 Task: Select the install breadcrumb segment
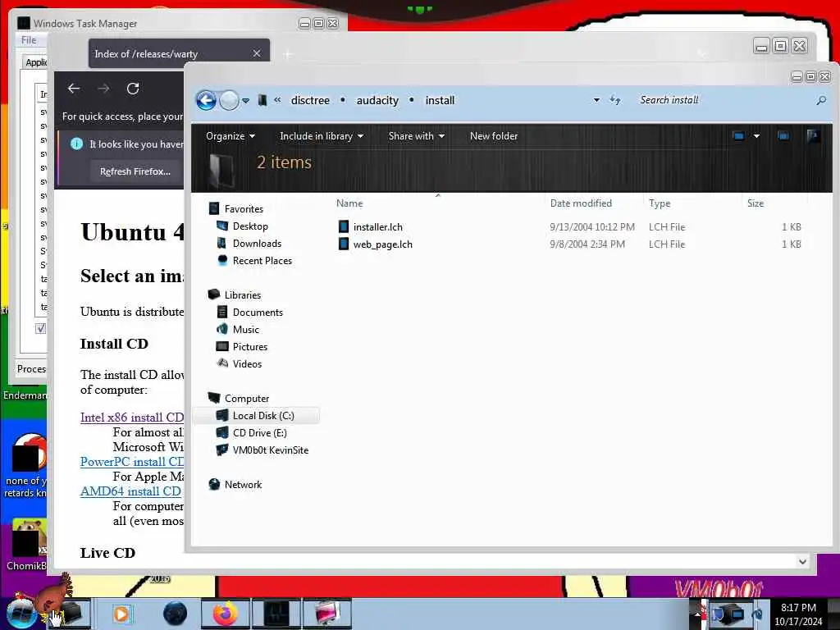pos(440,100)
